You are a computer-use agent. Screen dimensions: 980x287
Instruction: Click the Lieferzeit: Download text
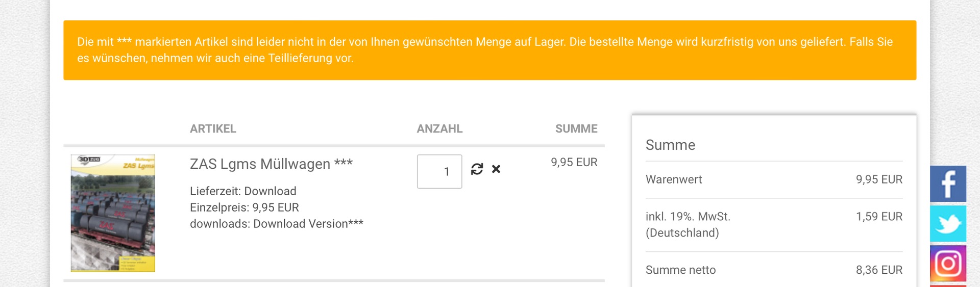tap(243, 191)
